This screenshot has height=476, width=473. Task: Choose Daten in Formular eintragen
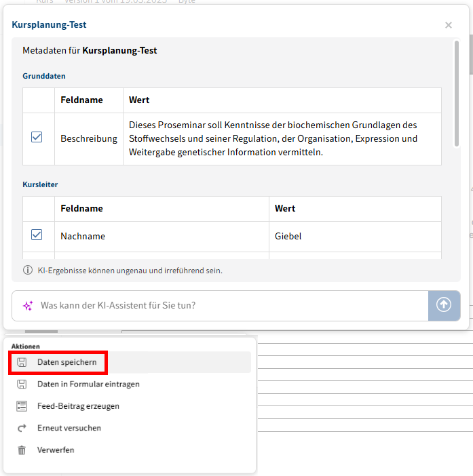pyautogui.click(x=130, y=384)
